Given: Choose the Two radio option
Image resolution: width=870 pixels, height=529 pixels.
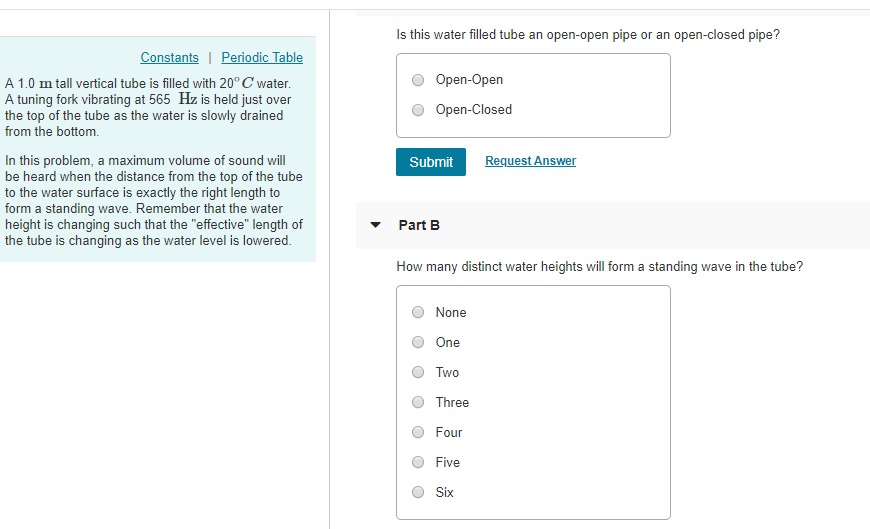Looking at the screenshot, I should pos(418,373).
